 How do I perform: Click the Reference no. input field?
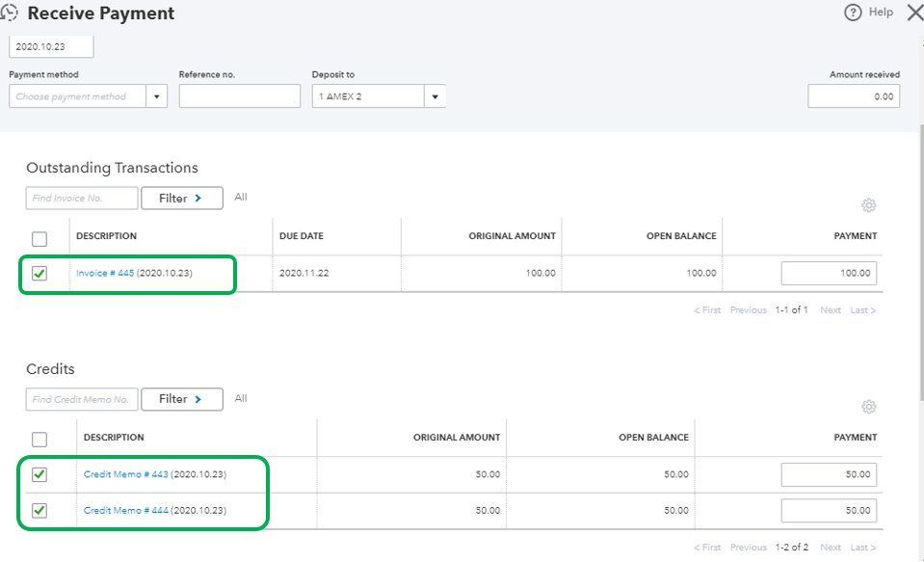point(239,96)
